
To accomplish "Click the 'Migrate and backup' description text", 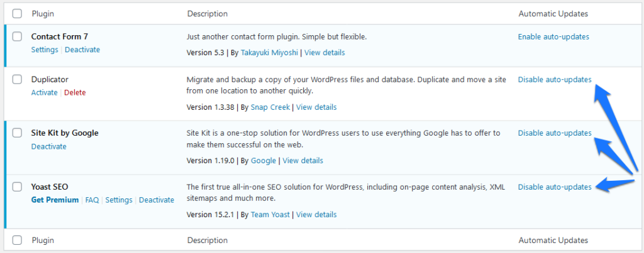I will [x=347, y=85].
